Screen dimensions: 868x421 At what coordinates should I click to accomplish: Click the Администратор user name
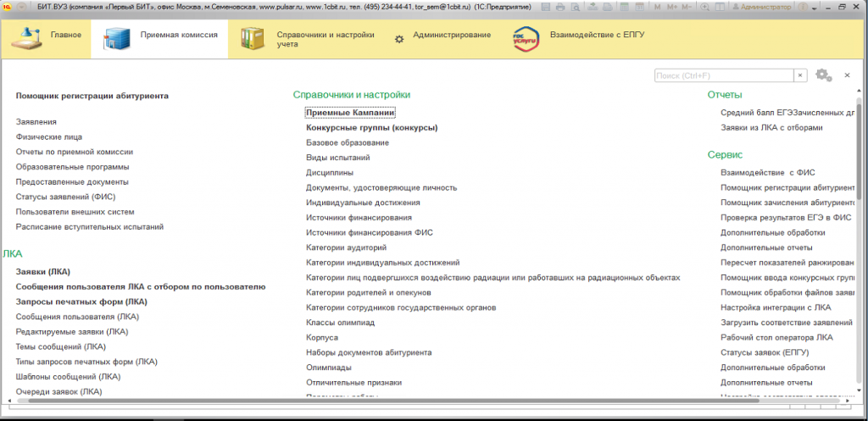click(765, 7)
